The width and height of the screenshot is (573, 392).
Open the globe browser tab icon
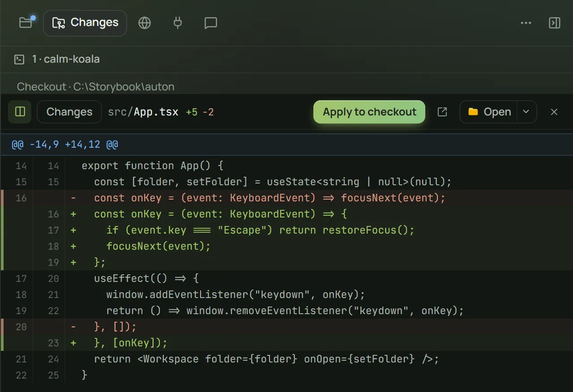click(x=145, y=23)
